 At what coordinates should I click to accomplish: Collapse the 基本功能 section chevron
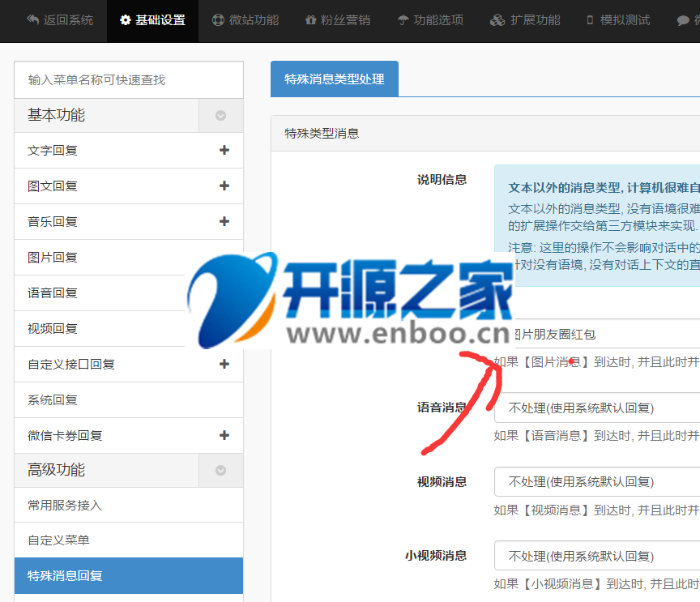(220, 116)
